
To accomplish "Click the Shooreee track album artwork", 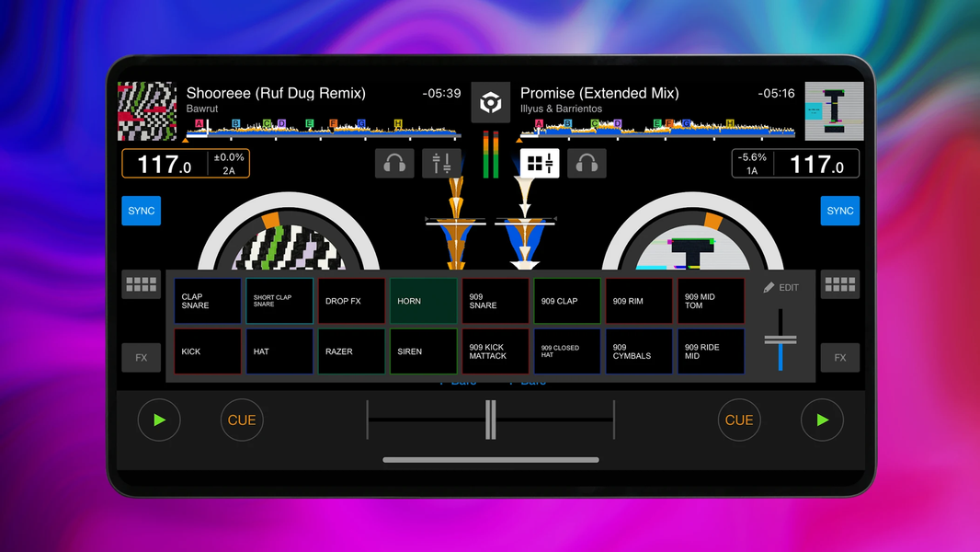I will click(x=147, y=110).
